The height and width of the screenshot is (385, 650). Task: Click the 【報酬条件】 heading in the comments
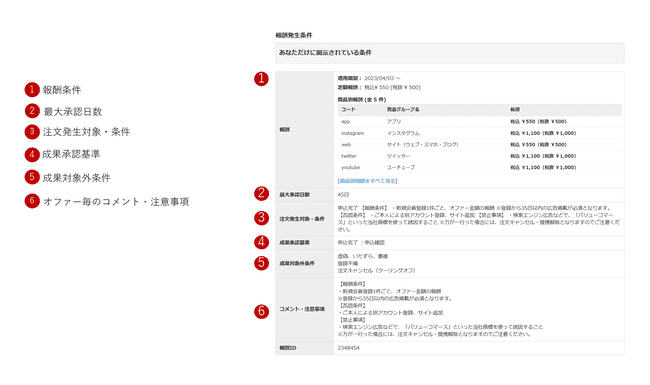coord(352,284)
